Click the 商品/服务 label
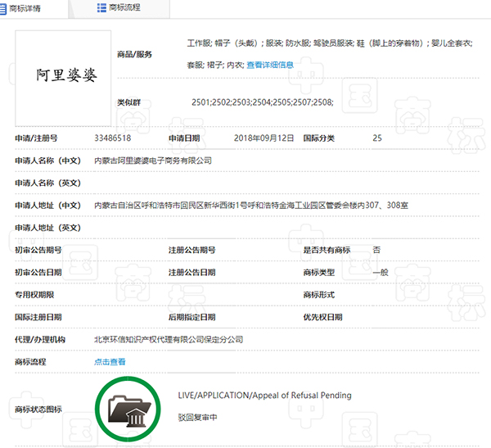This screenshot has height=448, width=491. [x=134, y=54]
